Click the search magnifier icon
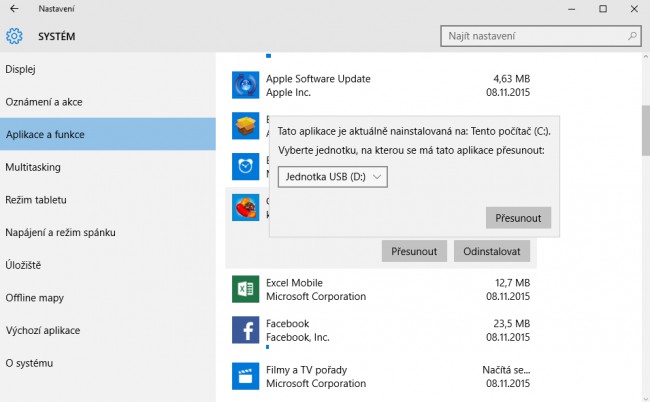Viewport: 650px width, 402px height. tap(632, 36)
